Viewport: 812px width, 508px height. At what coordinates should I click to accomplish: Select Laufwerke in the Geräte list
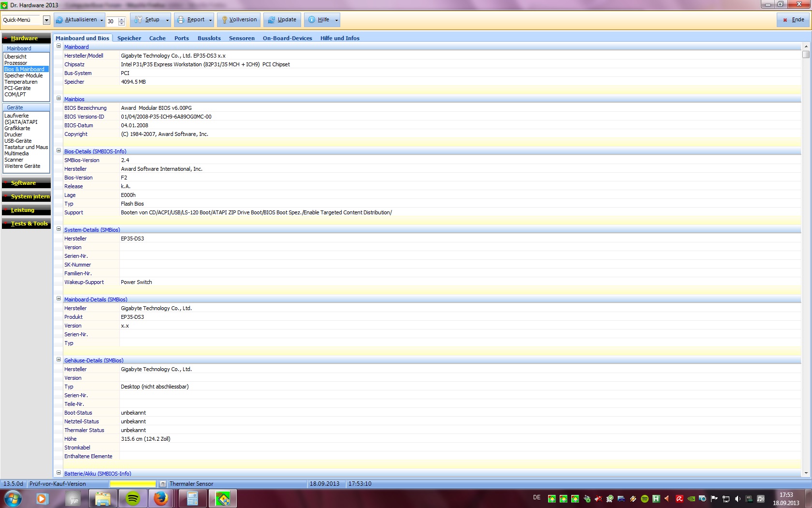click(16, 116)
